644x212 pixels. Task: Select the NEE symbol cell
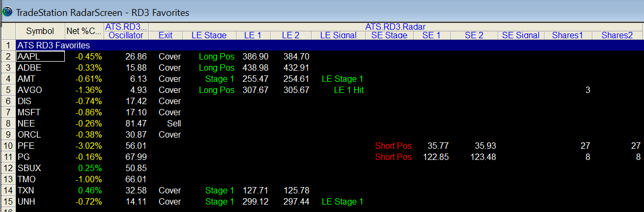40,123
